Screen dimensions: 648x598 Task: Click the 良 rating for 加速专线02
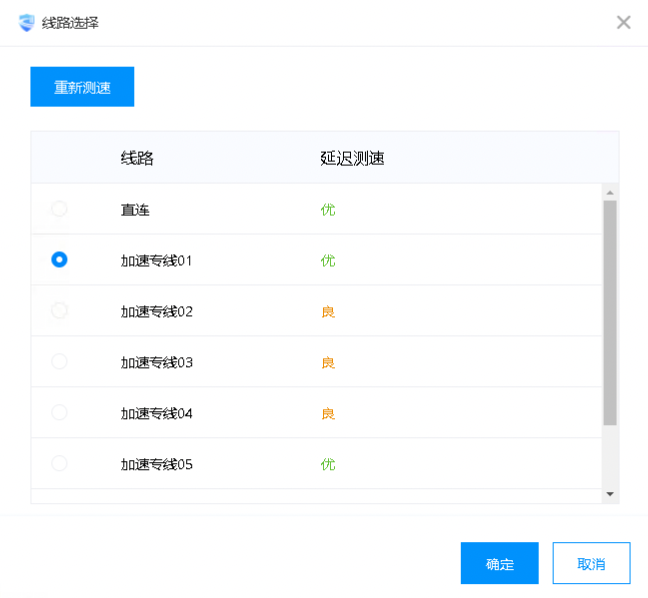click(x=328, y=312)
